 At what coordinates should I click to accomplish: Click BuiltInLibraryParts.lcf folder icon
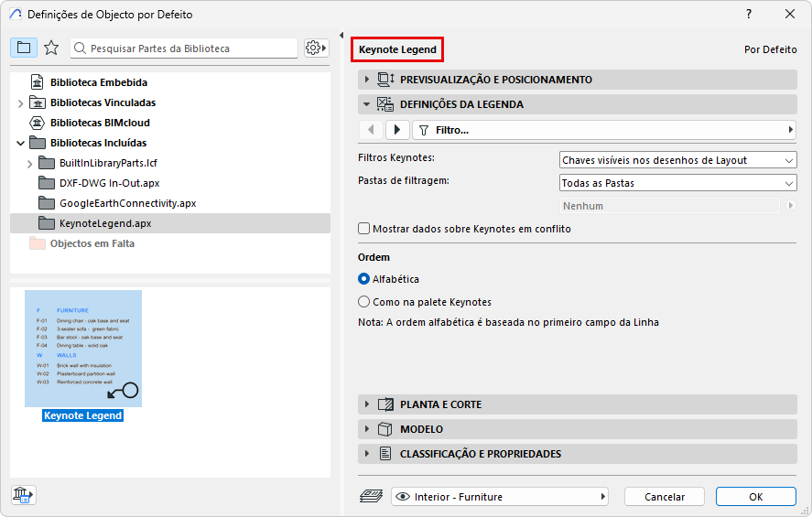pos(47,163)
